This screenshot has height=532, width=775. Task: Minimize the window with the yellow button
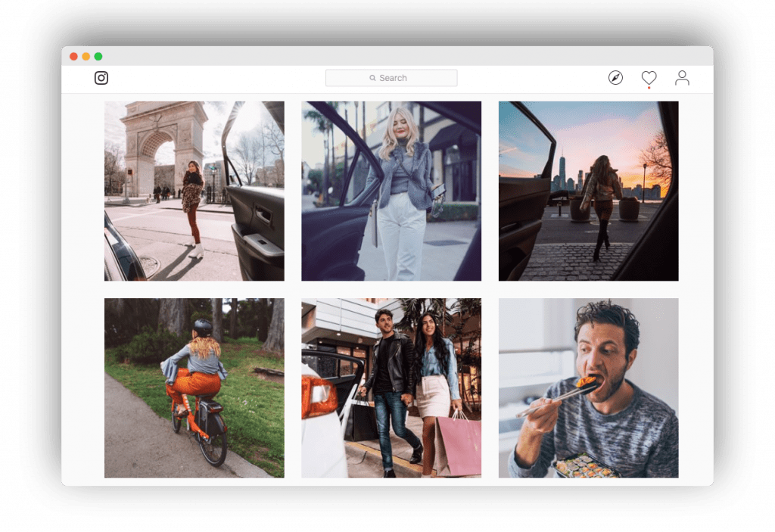(x=86, y=56)
